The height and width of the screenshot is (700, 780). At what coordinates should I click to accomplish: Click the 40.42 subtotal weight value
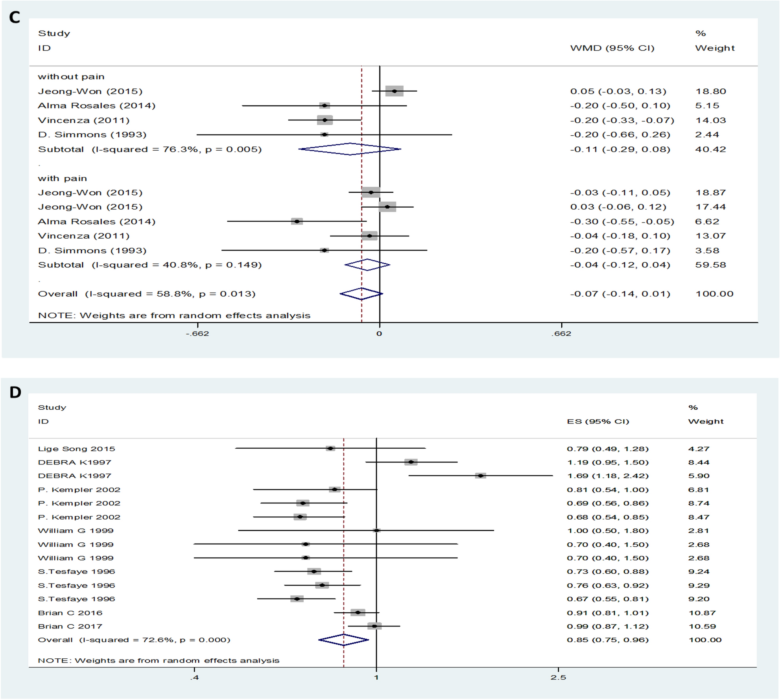[x=710, y=149]
